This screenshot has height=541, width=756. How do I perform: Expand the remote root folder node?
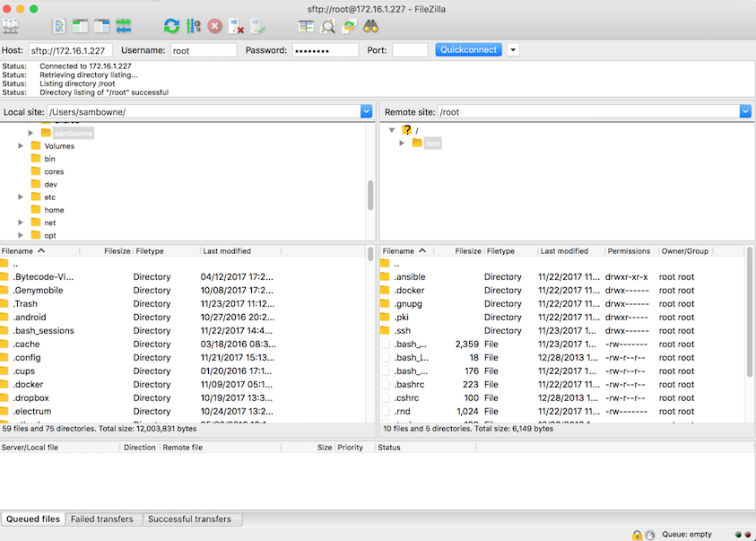[x=402, y=144]
